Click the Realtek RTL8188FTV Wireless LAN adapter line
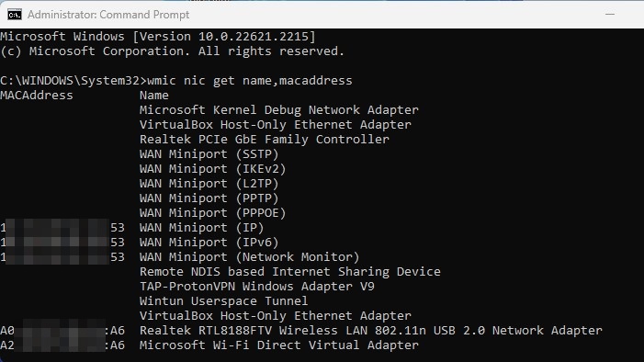The width and height of the screenshot is (644, 362). pyautogui.click(x=301, y=331)
